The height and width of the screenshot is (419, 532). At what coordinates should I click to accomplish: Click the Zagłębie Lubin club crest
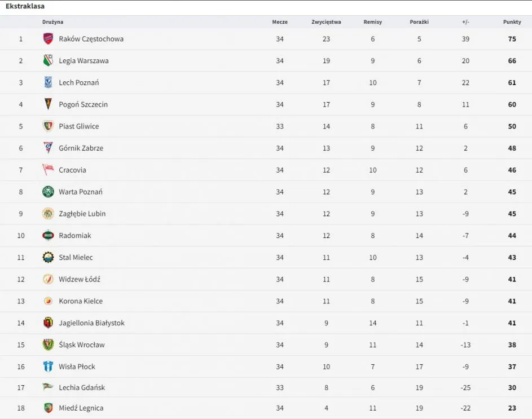pyautogui.click(x=48, y=214)
